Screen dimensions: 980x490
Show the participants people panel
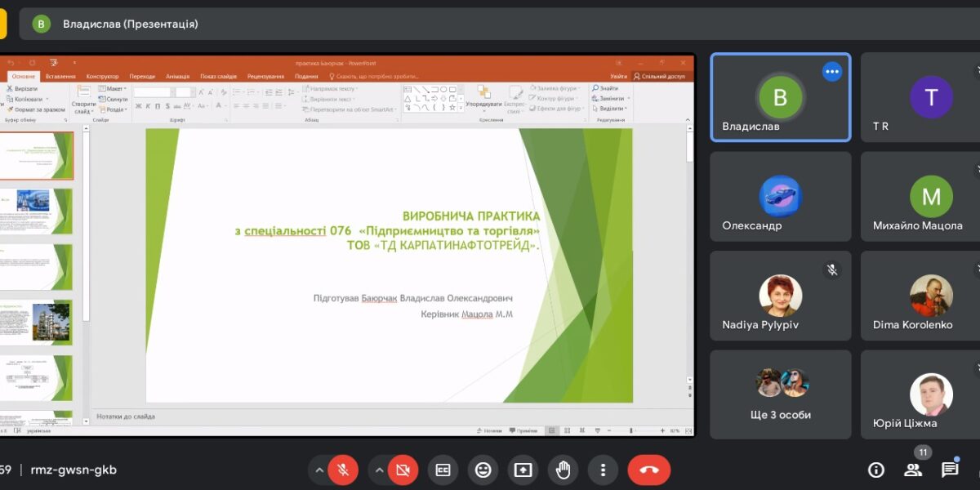913,470
